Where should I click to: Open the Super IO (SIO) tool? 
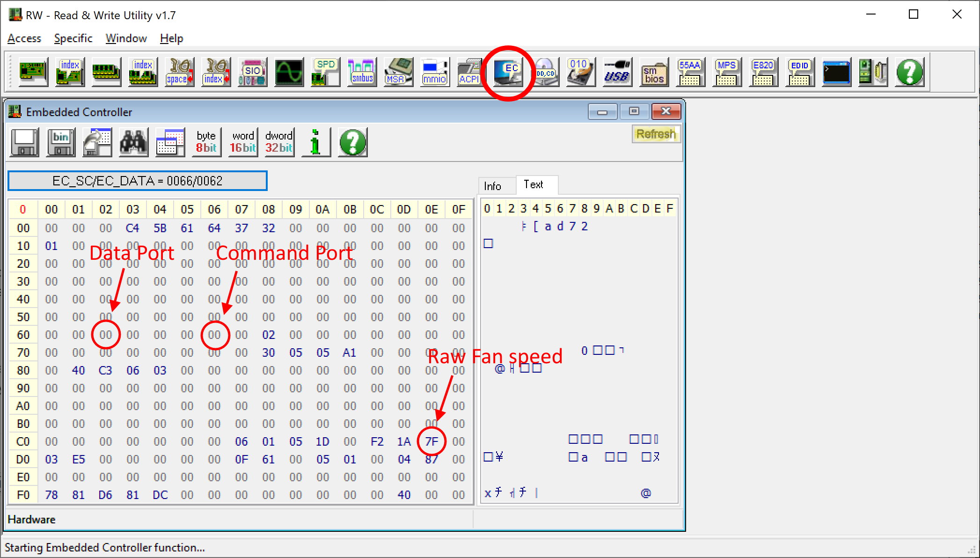252,72
